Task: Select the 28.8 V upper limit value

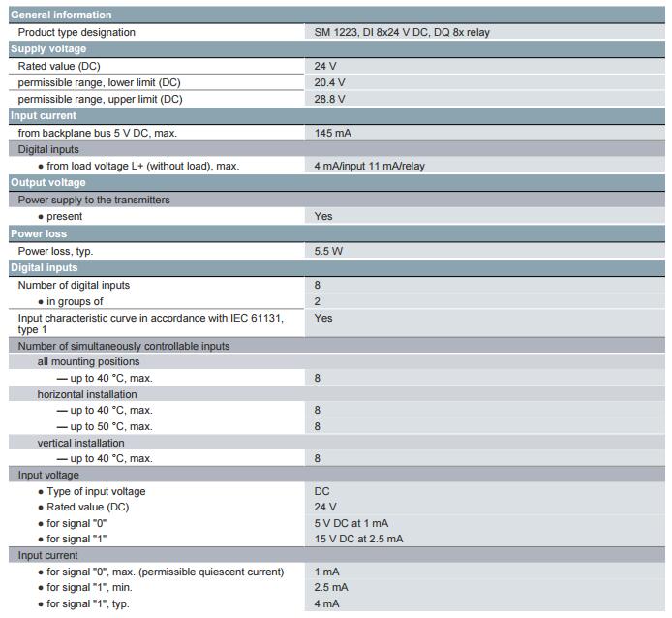Action: (329, 99)
